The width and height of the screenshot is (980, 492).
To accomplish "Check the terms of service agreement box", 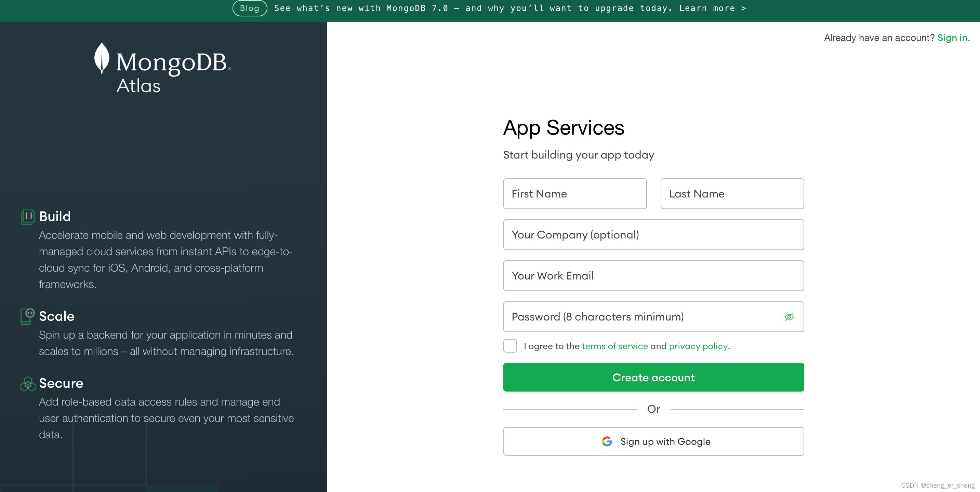I will [510, 346].
